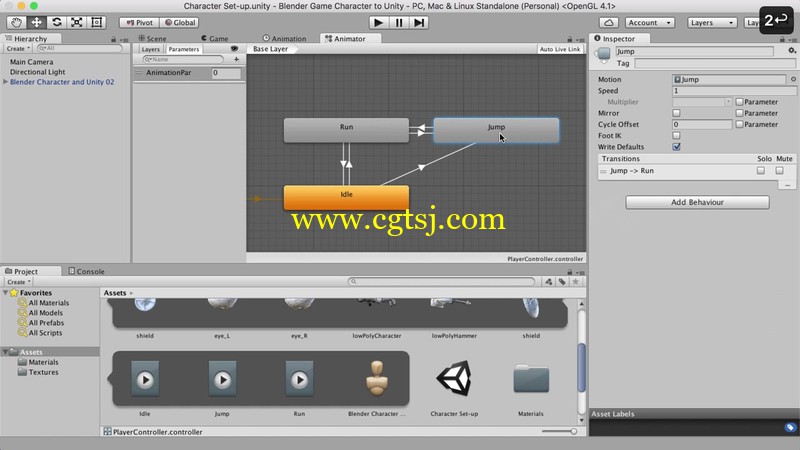Click the AnimationPar value field
Viewport: 800px width, 450px height.
point(226,72)
